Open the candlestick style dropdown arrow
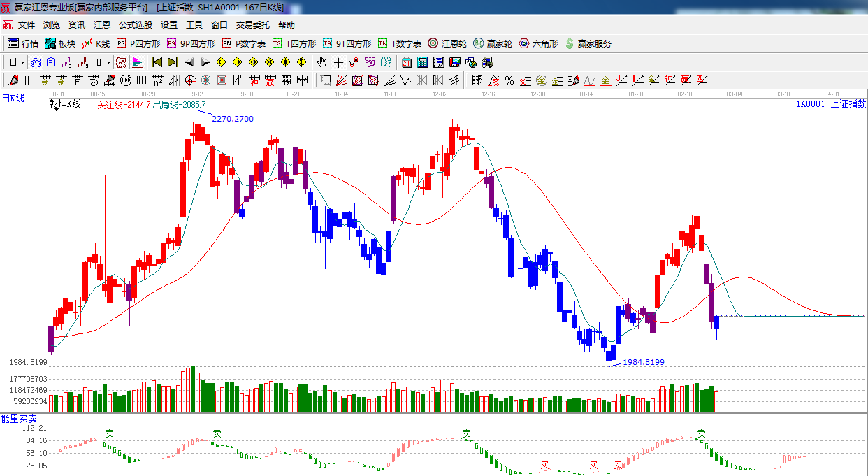 [108, 62]
